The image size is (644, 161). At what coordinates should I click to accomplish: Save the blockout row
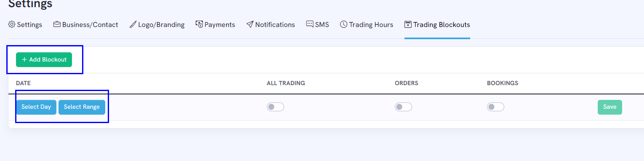609,107
